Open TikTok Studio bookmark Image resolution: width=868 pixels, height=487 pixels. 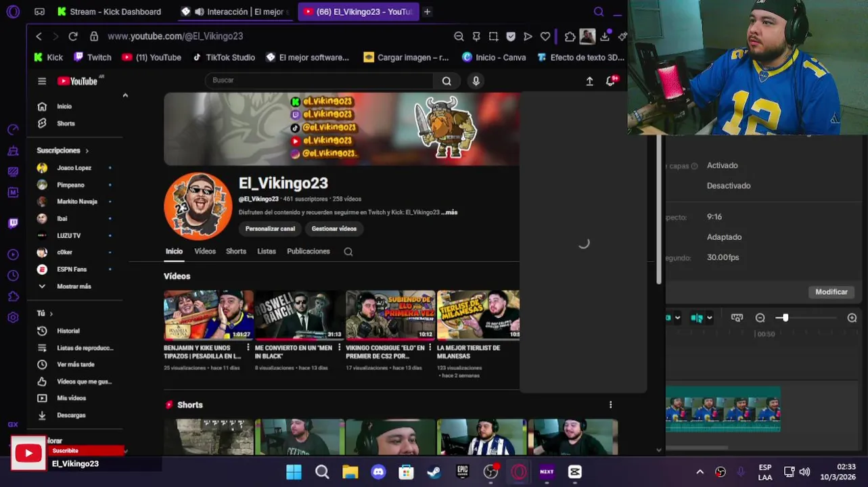(x=224, y=57)
